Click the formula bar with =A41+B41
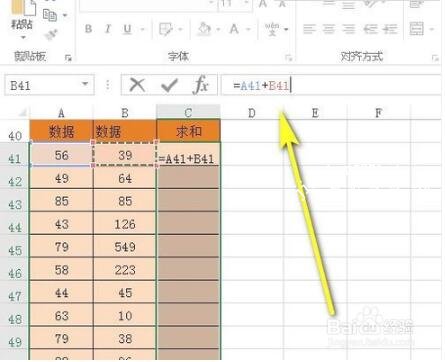 [332, 85]
